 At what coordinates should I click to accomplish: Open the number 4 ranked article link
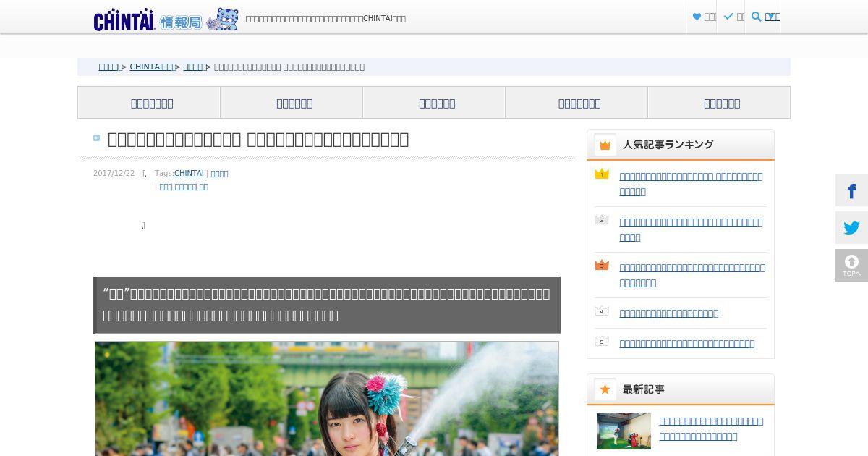[668, 313]
